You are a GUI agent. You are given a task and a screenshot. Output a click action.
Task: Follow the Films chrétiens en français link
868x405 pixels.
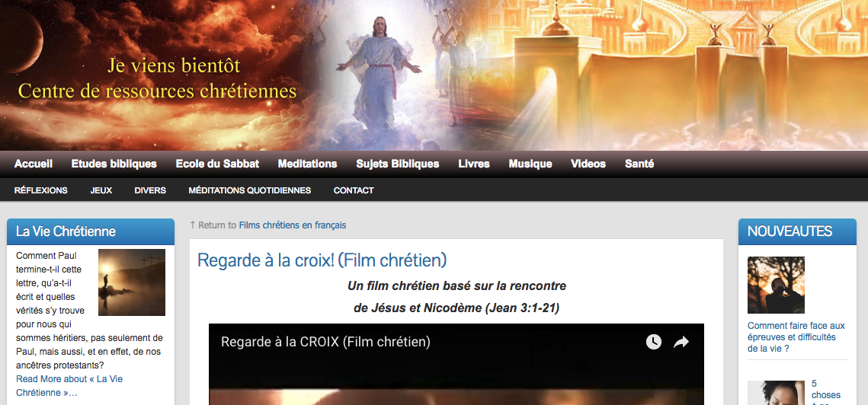point(293,225)
